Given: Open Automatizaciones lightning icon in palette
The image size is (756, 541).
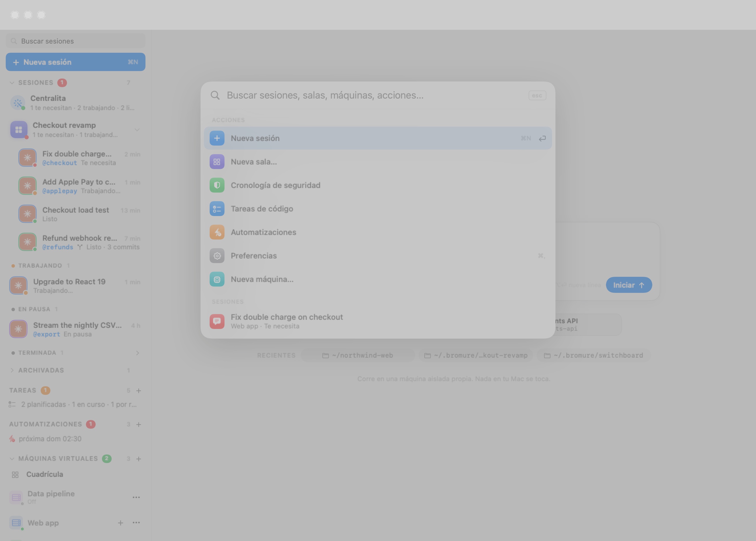Looking at the screenshot, I should [217, 232].
